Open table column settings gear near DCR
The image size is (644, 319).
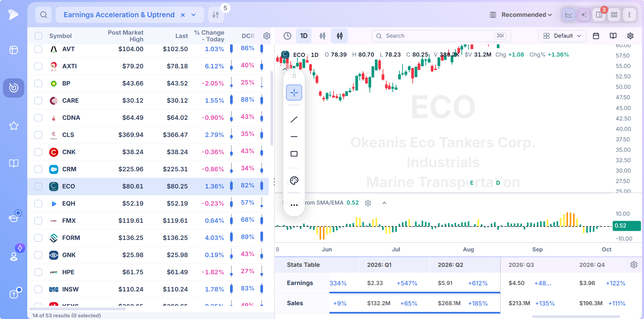click(267, 36)
